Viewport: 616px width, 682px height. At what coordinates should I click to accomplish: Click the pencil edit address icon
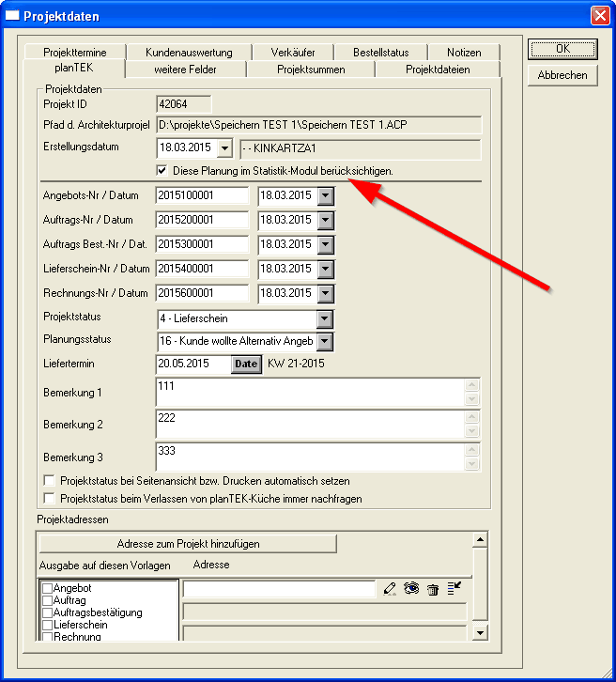391,589
